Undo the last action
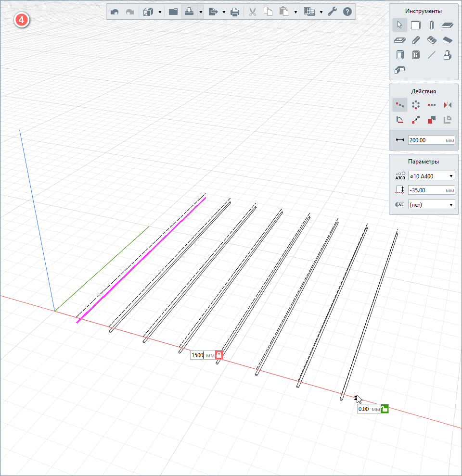The height and width of the screenshot is (476, 462). pos(115,12)
